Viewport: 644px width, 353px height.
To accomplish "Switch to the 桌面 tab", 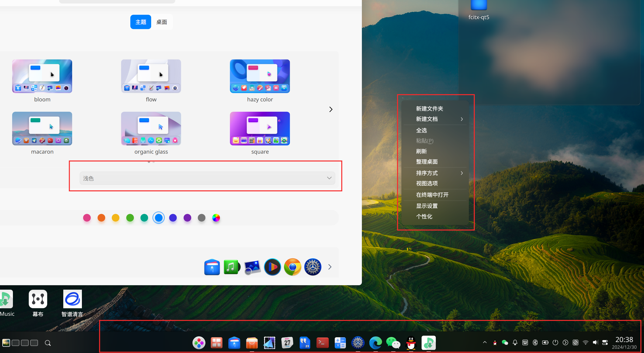I will 161,22.
